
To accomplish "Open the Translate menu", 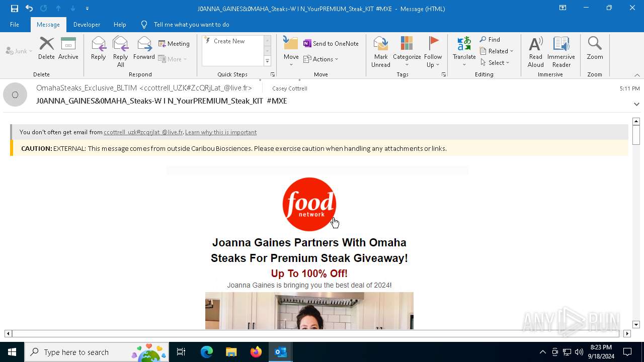I will (x=464, y=52).
